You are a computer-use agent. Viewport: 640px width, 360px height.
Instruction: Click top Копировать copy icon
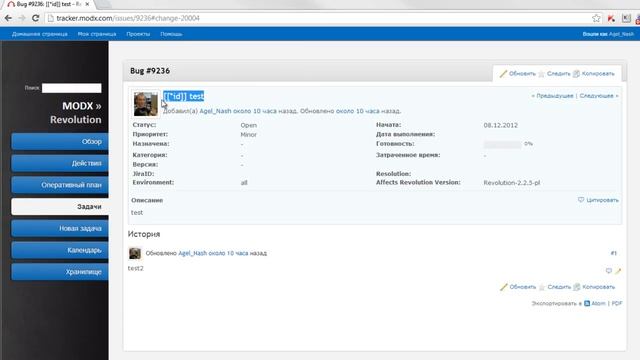(576, 74)
